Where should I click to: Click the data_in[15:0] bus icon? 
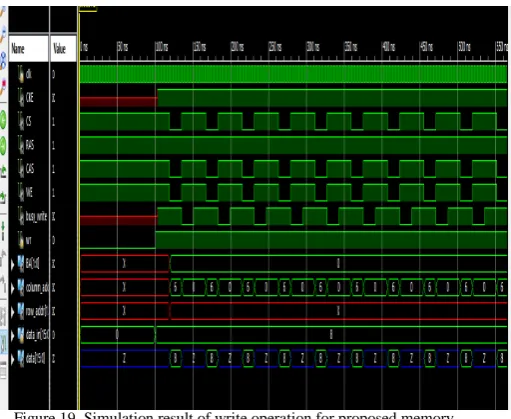[x=21, y=335]
